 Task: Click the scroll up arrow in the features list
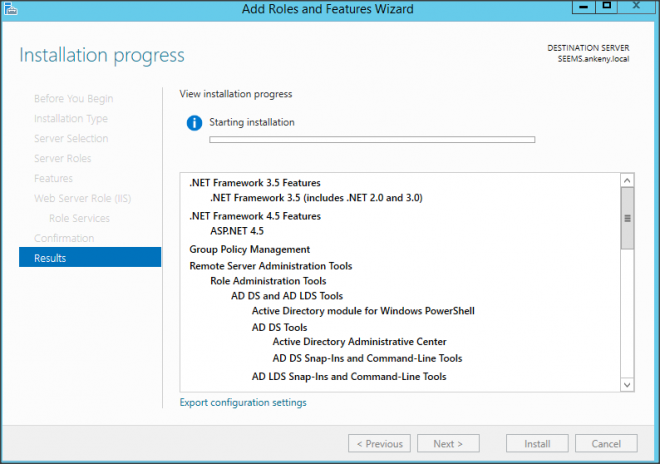(627, 181)
